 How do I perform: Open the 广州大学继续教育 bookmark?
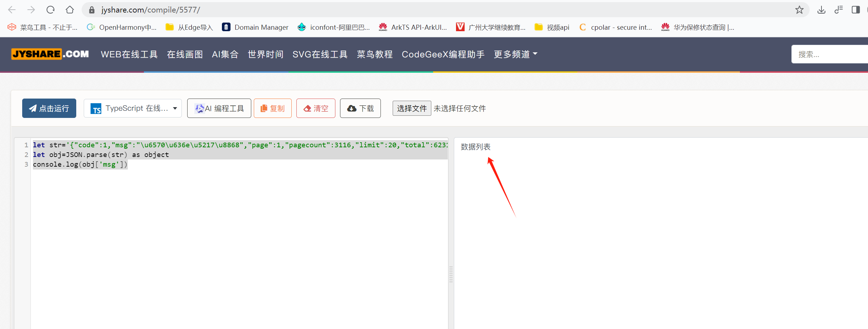click(491, 27)
